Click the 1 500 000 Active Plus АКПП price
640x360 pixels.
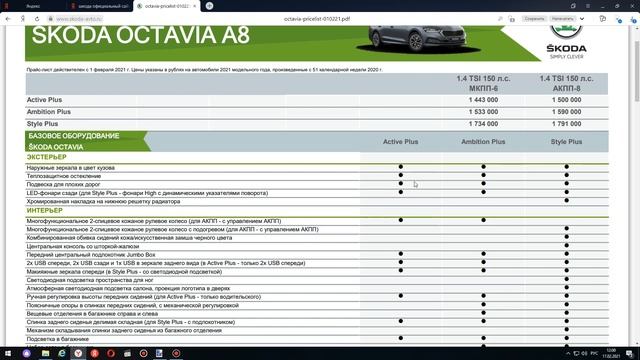coord(566,100)
